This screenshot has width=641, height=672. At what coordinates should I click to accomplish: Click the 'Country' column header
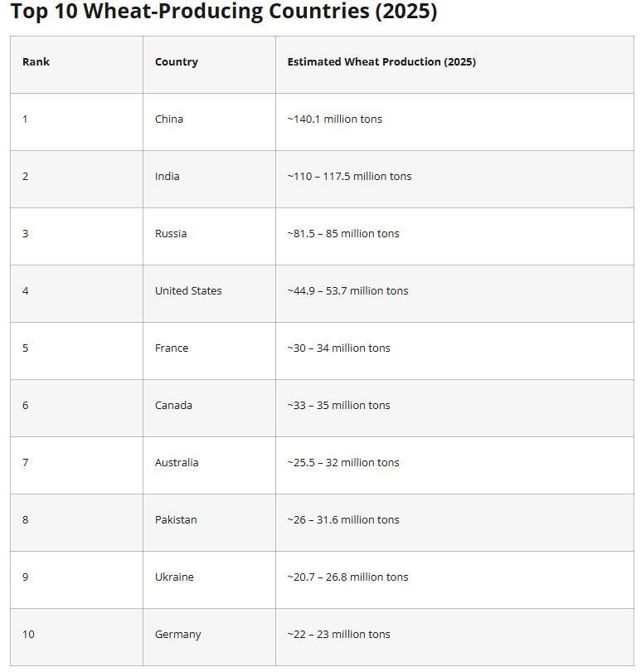tap(176, 62)
